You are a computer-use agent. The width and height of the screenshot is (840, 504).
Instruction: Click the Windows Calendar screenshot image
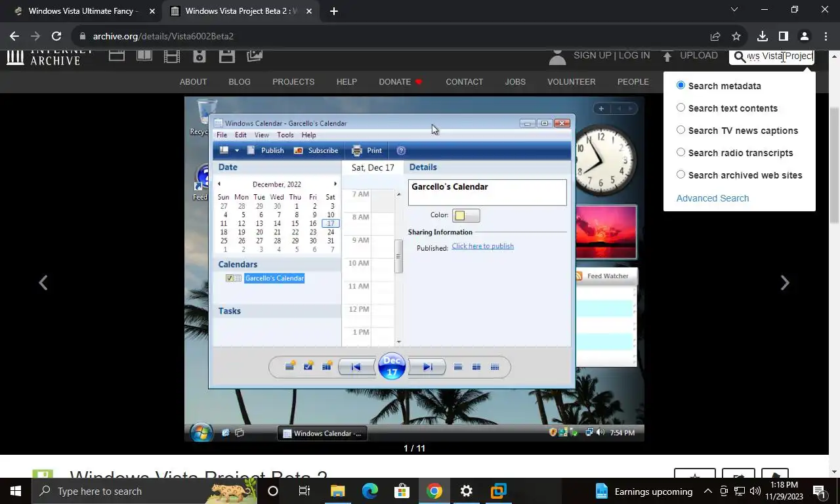coord(414,269)
